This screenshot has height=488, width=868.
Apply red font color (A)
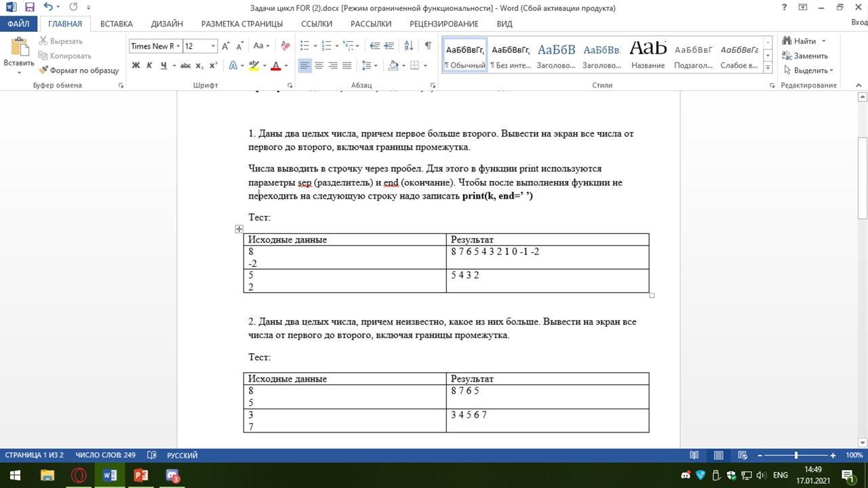point(275,66)
